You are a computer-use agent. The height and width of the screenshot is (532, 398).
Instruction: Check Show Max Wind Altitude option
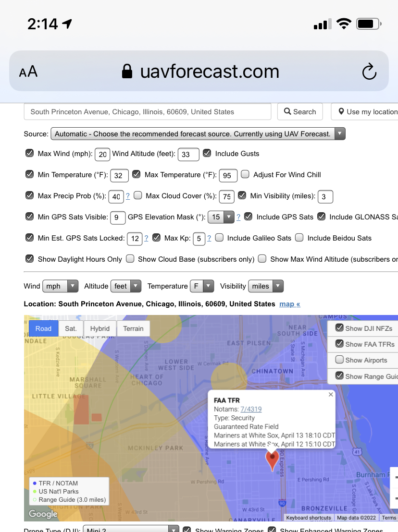[x=262, y=258]
